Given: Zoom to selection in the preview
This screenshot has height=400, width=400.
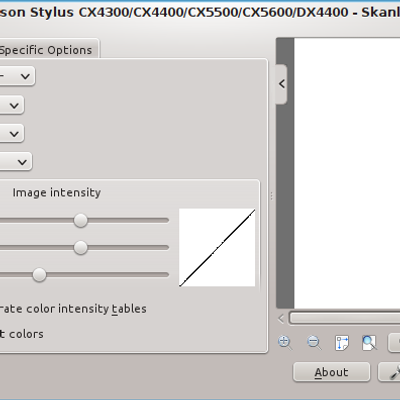Looking at the screenshot, I should click(342, 342).
